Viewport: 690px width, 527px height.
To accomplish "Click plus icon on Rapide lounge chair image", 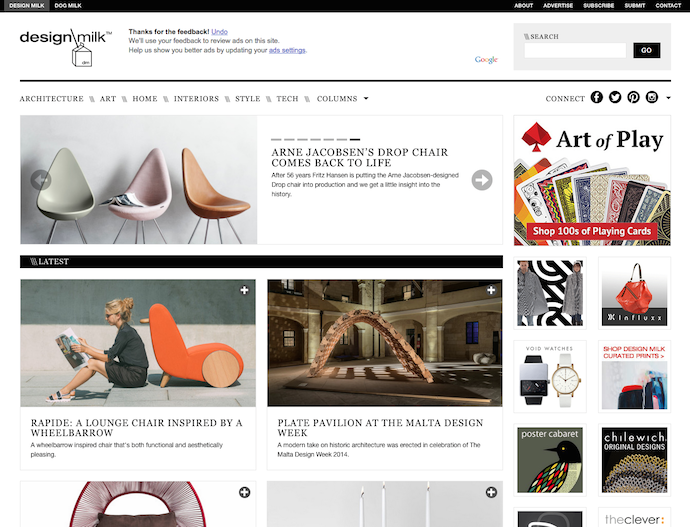I will [244, 290].
